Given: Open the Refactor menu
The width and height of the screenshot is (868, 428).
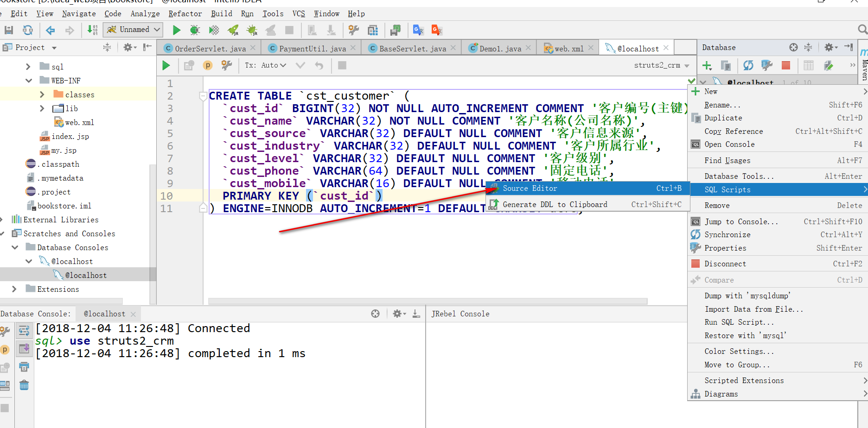Looking at the screenshot, I should tap(185, 13).
